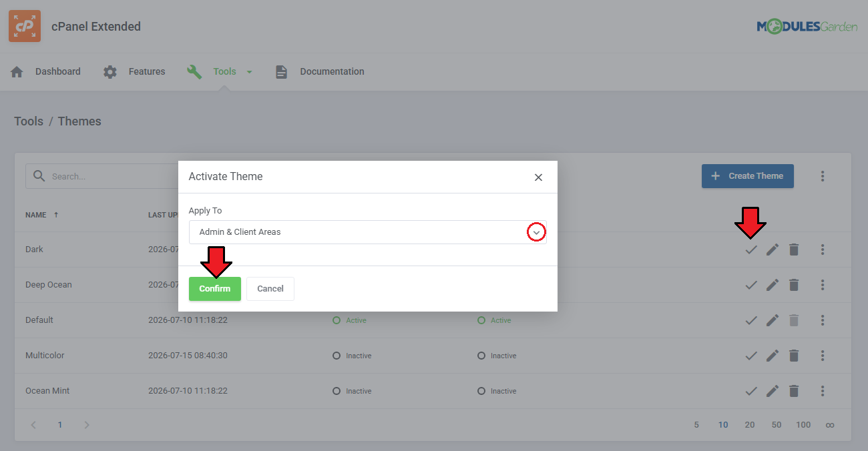The image size is (868, 451).
Task: Show 5 entries per page
Action: [696, 425]
